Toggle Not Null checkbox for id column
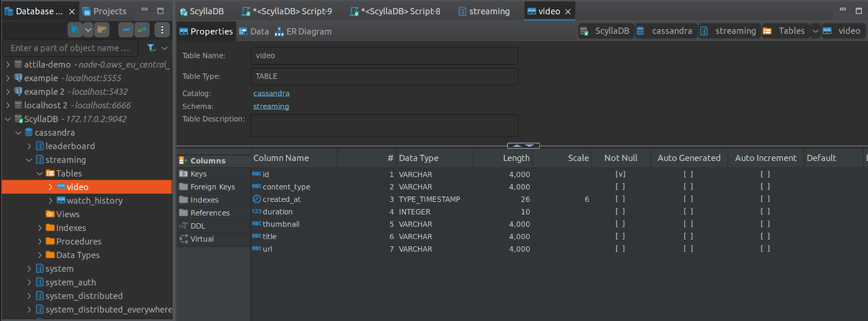868x321 pixels. pos(620,174)
